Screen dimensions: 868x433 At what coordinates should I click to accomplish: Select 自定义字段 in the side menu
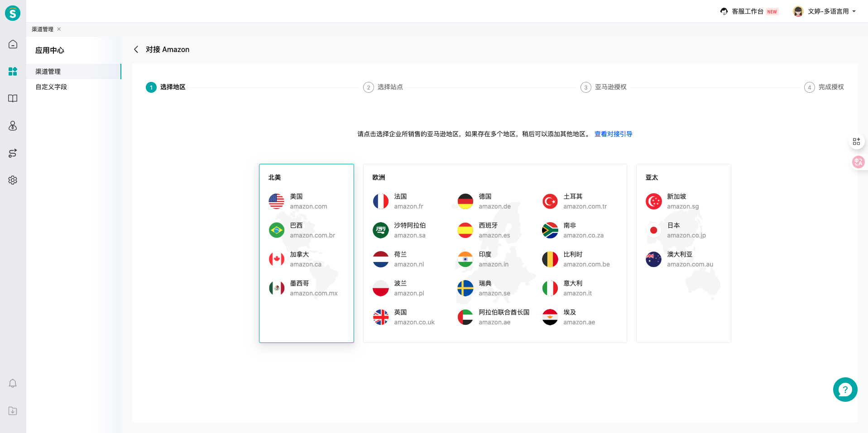coord(74,87)
